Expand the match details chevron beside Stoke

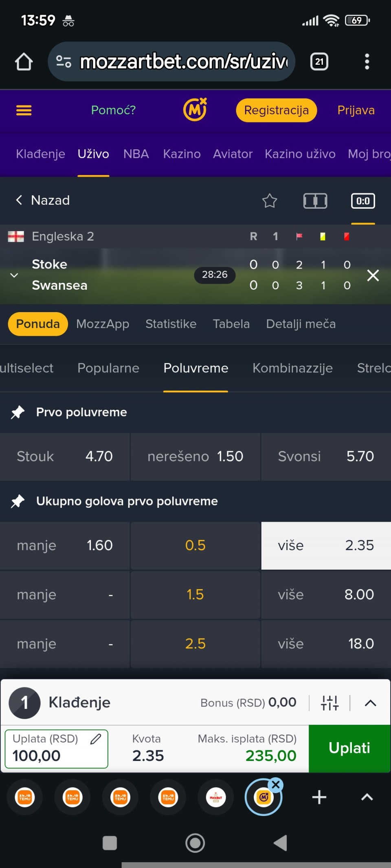coord(14,275)
